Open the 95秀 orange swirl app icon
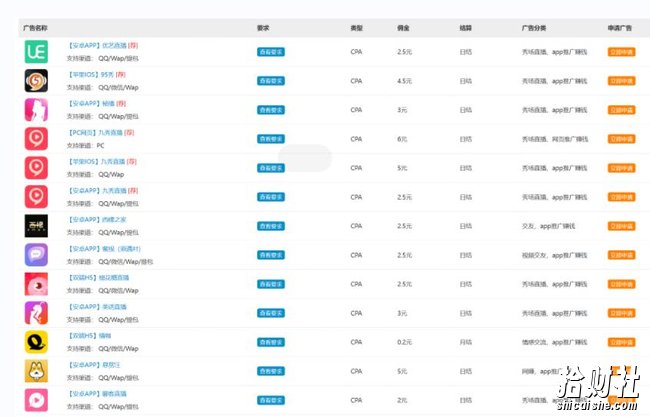650x417 pixels. 36,81
